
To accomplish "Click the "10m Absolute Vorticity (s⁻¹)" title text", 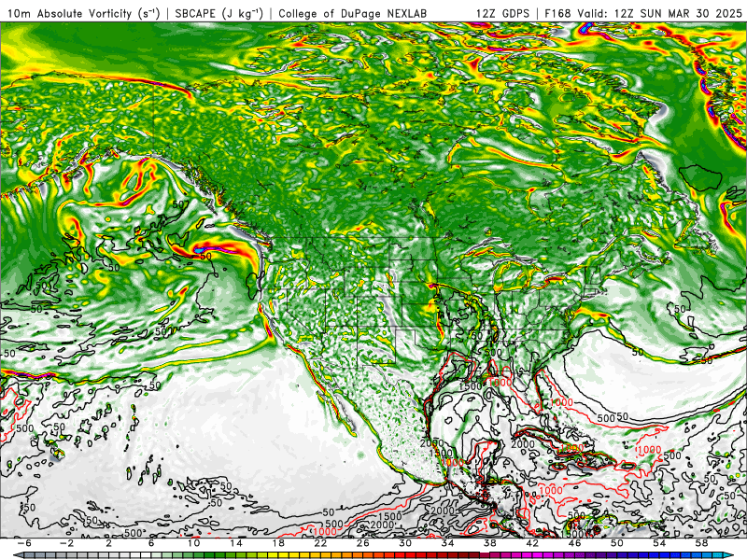I will pyautogui.click(x=84, y=13).
